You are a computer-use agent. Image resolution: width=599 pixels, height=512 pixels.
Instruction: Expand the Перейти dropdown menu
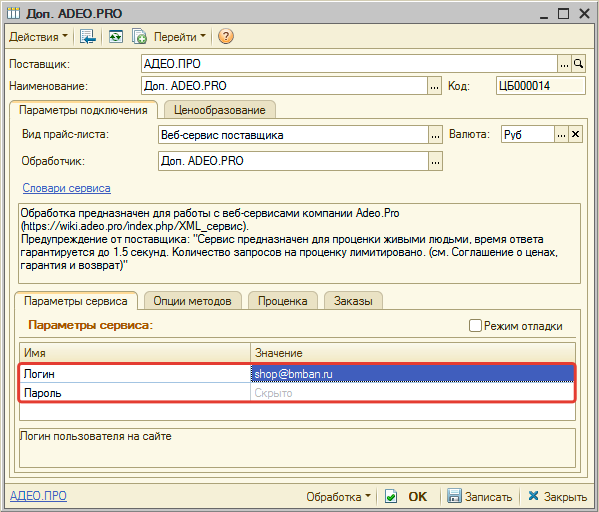pyautogui.click(x=180, y=37)
